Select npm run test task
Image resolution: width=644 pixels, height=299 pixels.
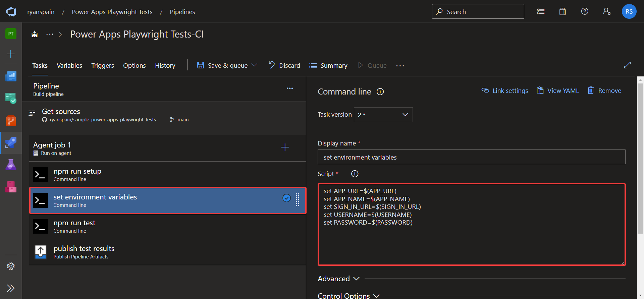coord(167,226)
